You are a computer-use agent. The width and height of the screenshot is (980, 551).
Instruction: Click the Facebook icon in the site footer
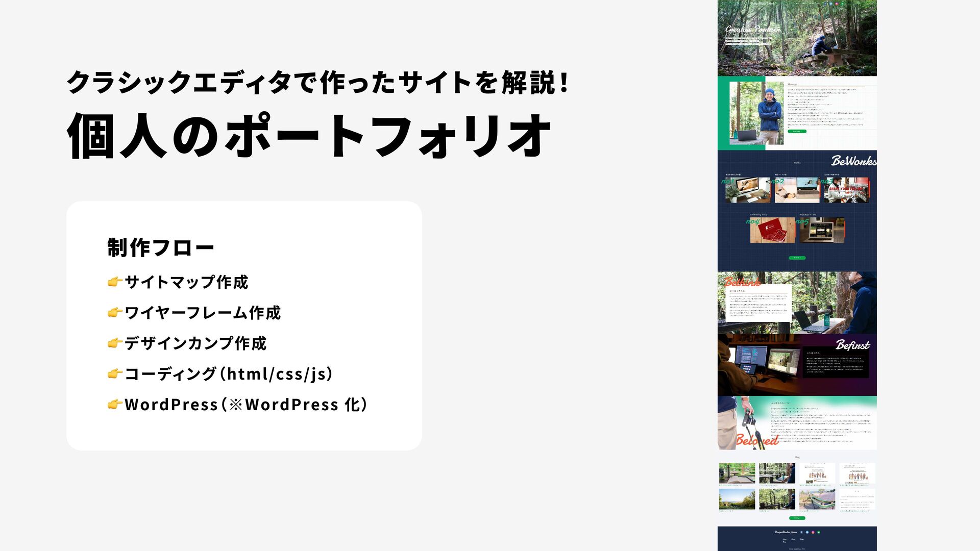[801, 532]
